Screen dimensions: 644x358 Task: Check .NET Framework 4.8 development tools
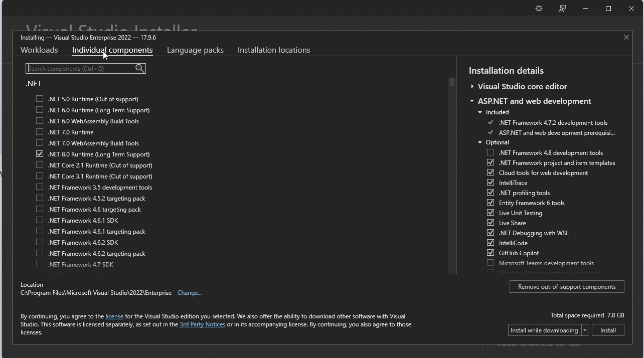491,152
